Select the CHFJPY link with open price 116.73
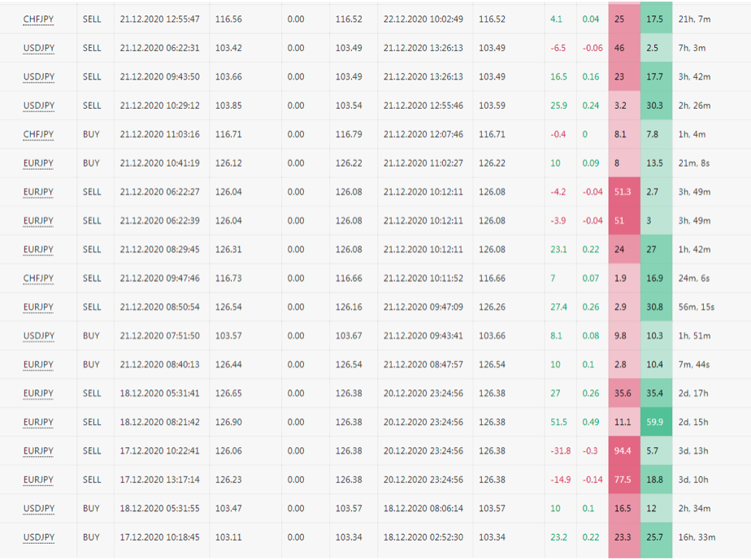Image resolution: width=751 pixels, height=560 pixels. [x=38, y=278]
